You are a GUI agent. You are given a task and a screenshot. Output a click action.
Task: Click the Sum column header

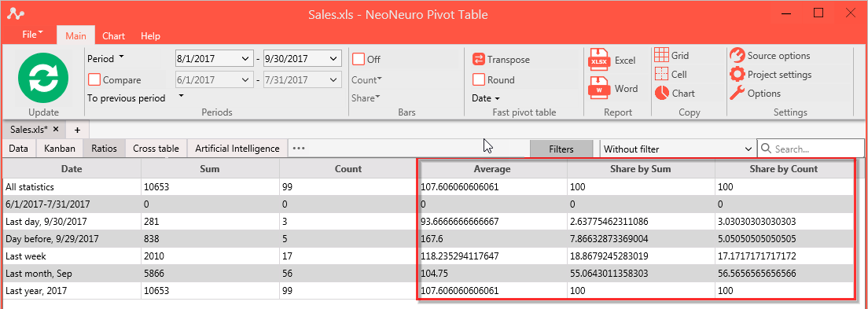point(211,169)
